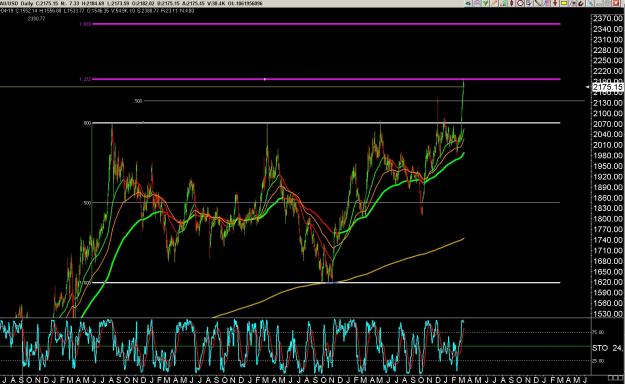Viewport: 625px width, 384px height.
Task: Click the green vertical bars toolbar icon
Action: pyautogui.click(x=503, y=3)
